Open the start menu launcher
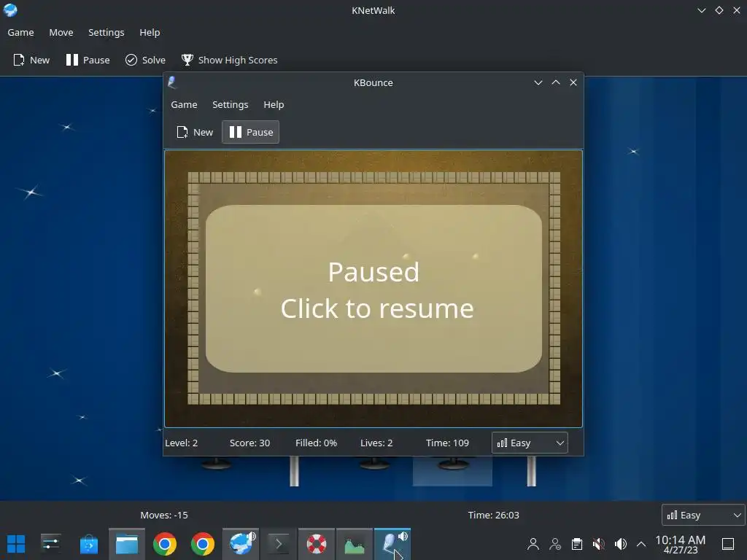The height and width of the screenshot is (560, 747). [16, 544]
